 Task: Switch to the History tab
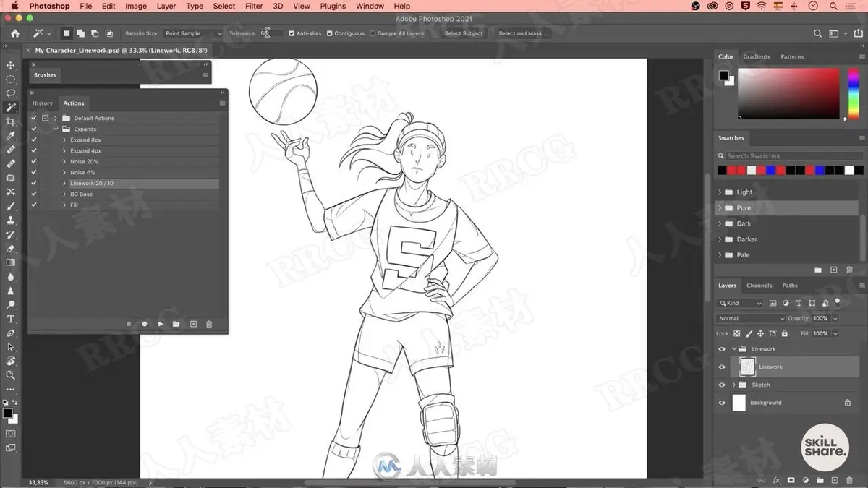point(43,103)
